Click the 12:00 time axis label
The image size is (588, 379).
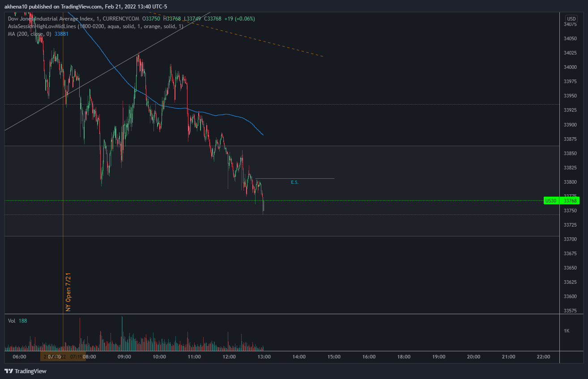[x=229, y=357]
